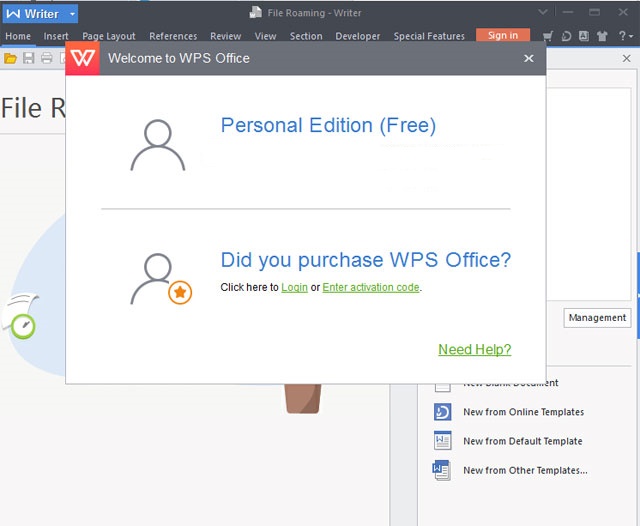Follow the Login link
This screenshot has width=640, height=526.
294,287
